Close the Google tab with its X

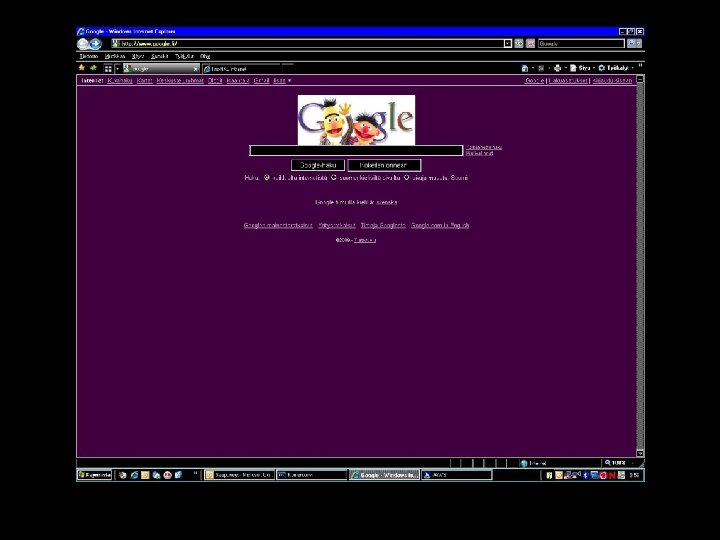[x=196, y=69]
